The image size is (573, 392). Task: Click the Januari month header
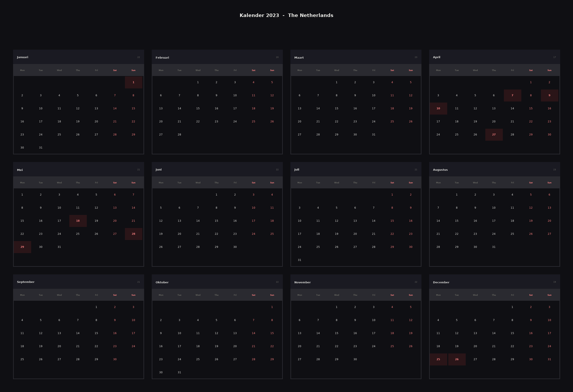[x=22, y=57]
